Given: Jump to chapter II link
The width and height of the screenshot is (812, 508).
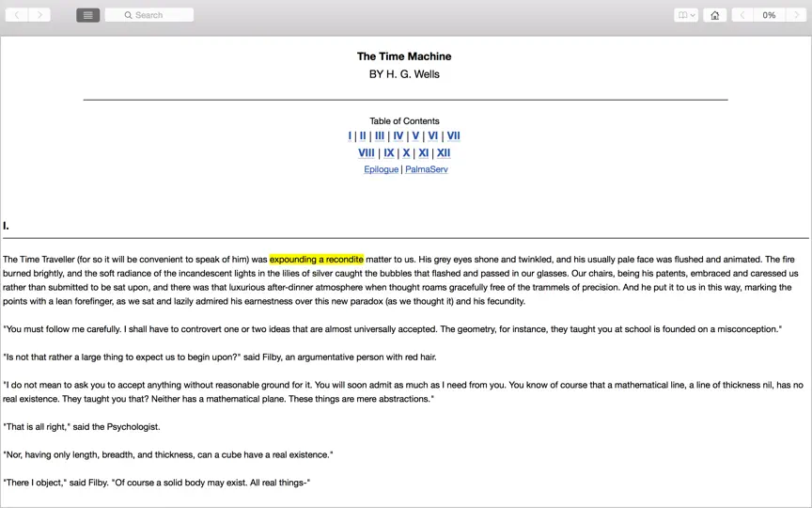Looking at the screenshot, I should tap(363, 135).
